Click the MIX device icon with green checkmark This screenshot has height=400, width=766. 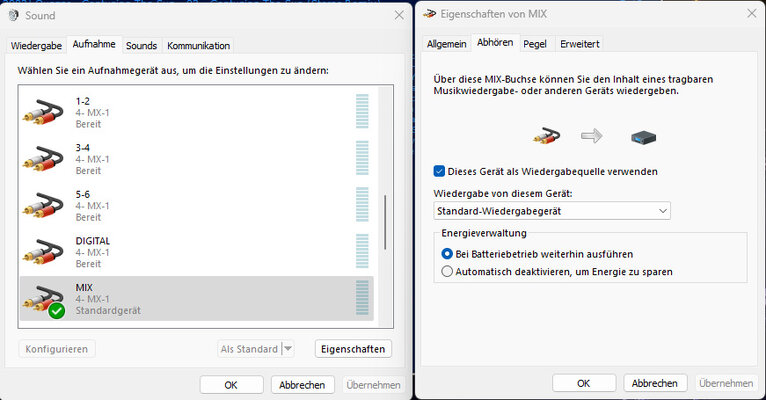(x=44, y=300)
